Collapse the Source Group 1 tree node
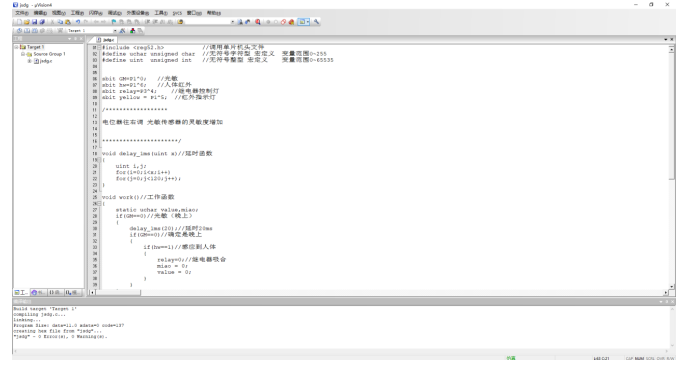 pyautogui.click(x=23, y=54)
